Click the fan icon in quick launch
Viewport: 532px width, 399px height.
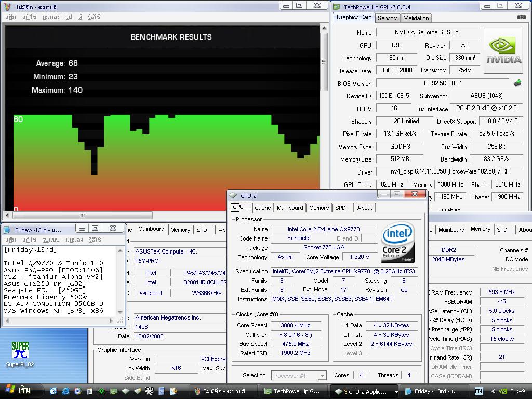pos(149,391)
